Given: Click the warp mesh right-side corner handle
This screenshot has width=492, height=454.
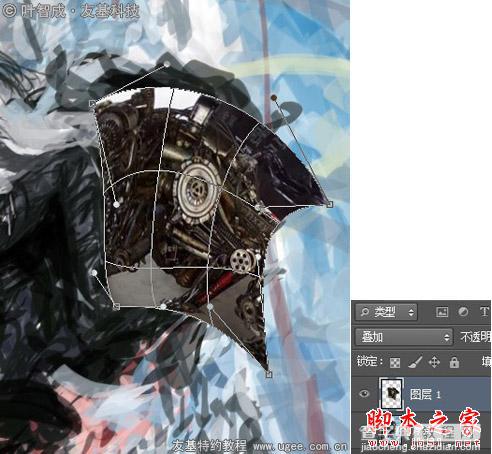Looking at the screenshot, I should (x=329, y=204).
